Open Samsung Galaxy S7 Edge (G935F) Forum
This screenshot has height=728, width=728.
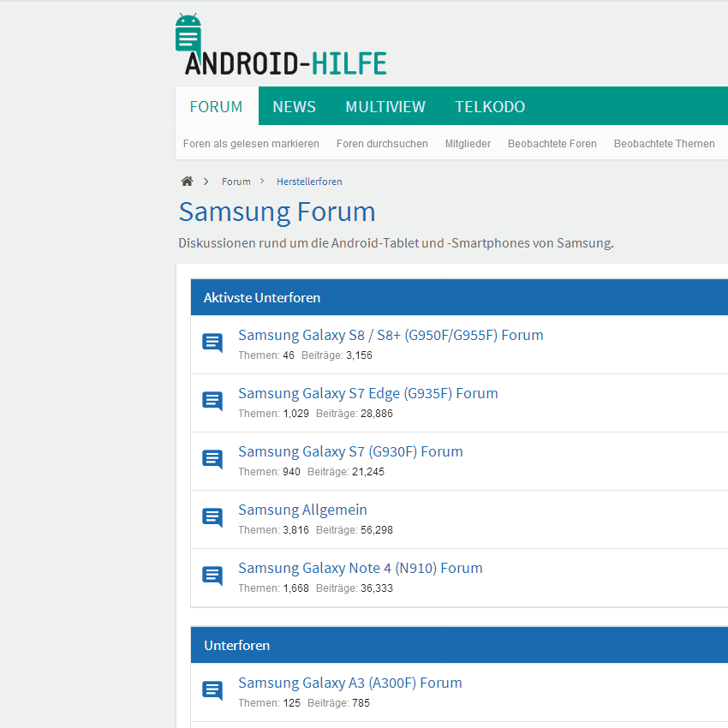pyautogui.click(x=367, y=393)
